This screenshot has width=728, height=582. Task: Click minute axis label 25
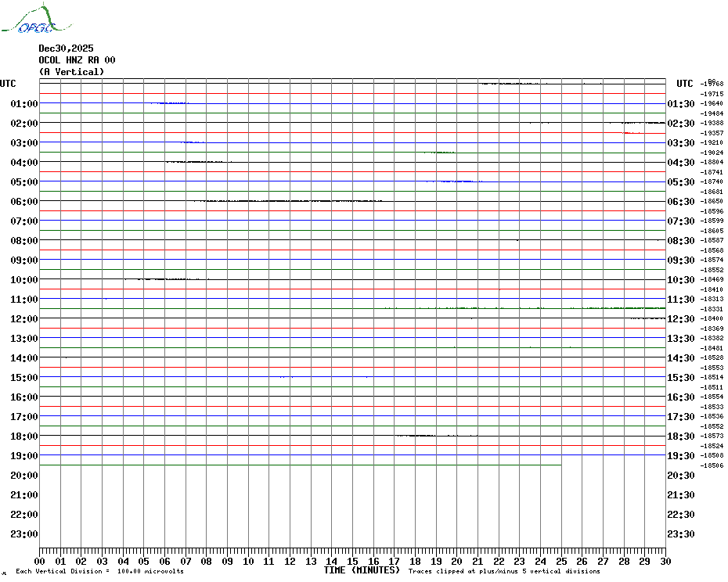click(x=561, y=562)
